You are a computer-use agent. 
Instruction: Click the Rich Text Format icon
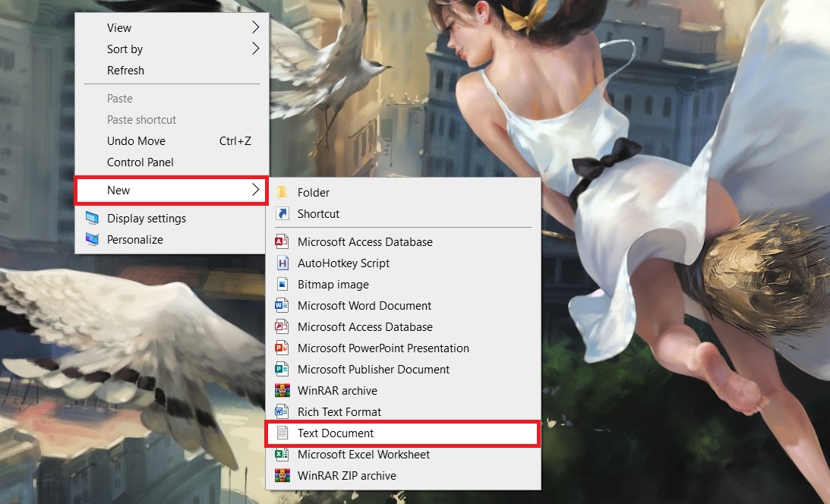click(282, 412)
